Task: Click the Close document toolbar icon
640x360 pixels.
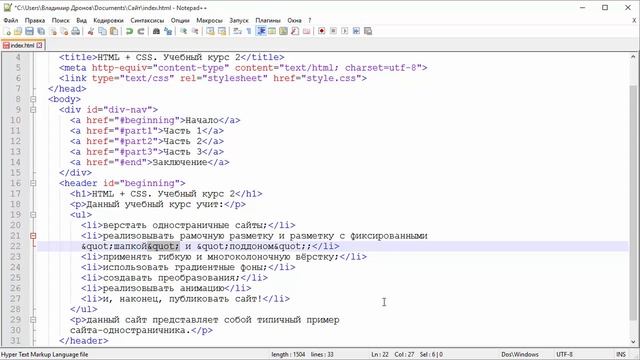Action: pyautogui.click(x=53, y=31)
